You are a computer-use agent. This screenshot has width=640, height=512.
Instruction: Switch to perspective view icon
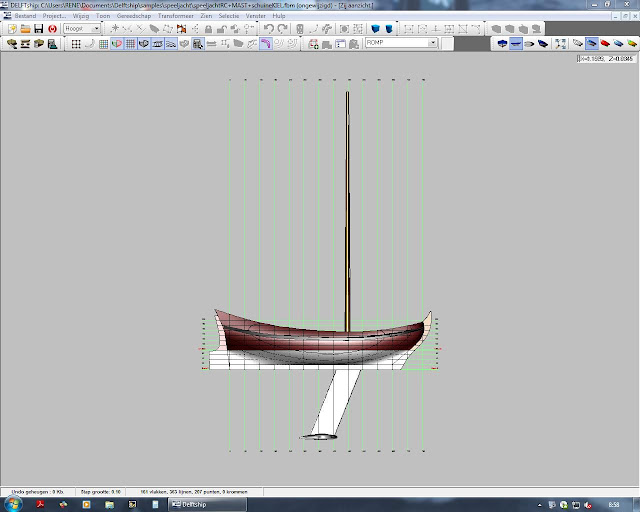pyautogui.click(x=543, y=43)
